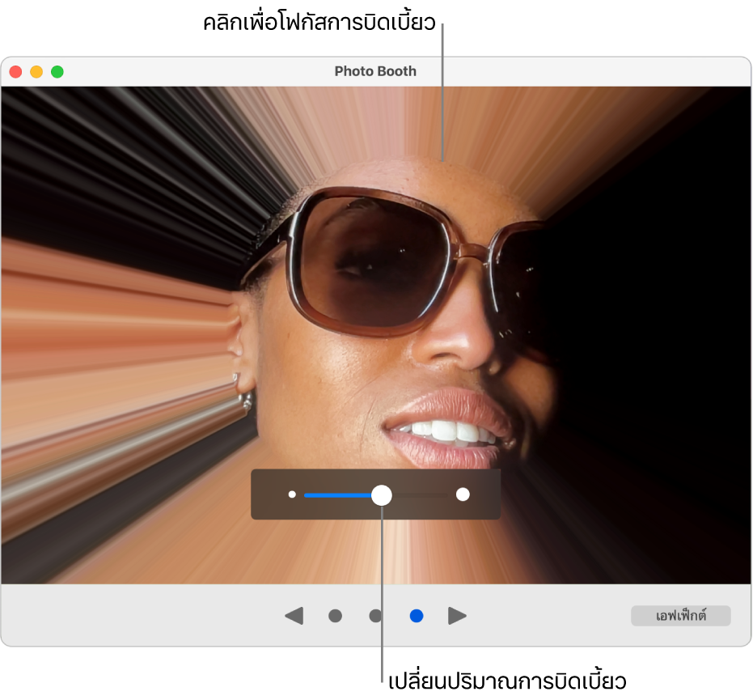Set distortion to minimum with small dot

pos(292,494)
